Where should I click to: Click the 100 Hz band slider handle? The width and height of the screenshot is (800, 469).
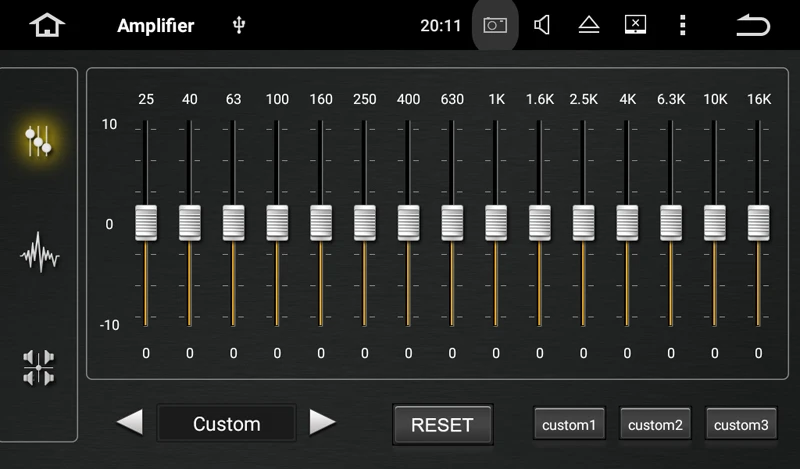click(277, 223)
